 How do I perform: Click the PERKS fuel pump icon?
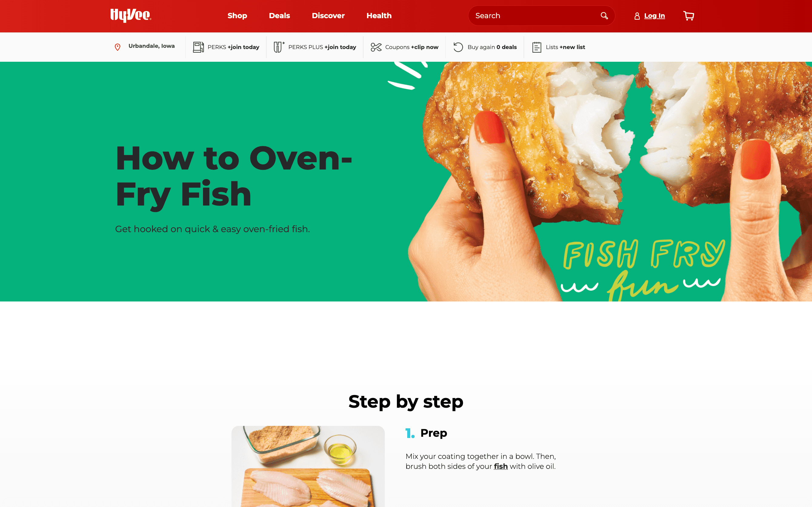(x=198, y=47)
